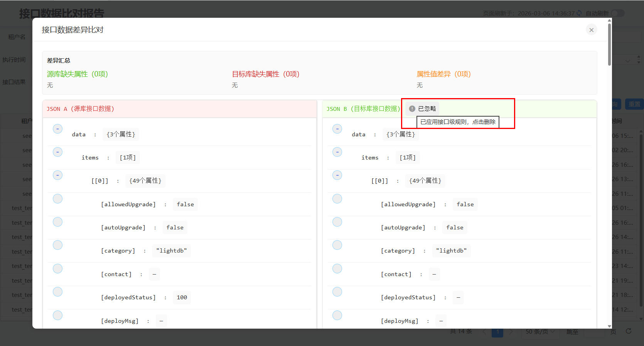This screenshot has height=346, width=644.
Task: Click the 重置 button
Action: point(634,104)
